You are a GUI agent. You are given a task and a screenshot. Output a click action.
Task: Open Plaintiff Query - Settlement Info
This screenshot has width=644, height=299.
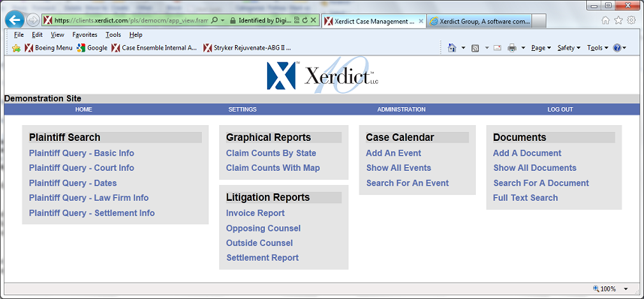click(92, 213)
